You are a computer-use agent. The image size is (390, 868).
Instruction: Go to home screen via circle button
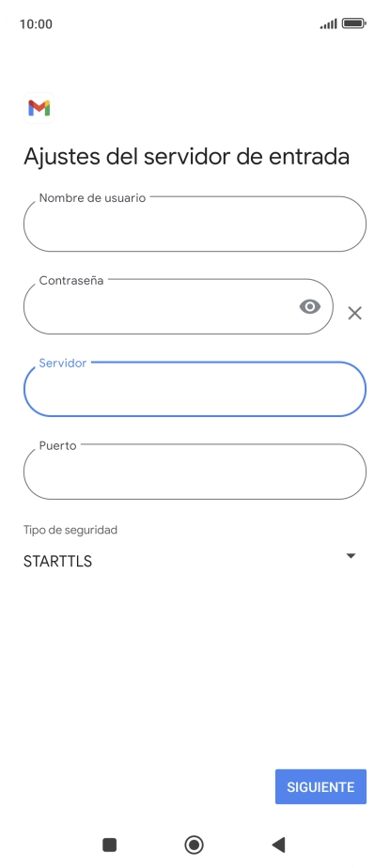(194, 845)
